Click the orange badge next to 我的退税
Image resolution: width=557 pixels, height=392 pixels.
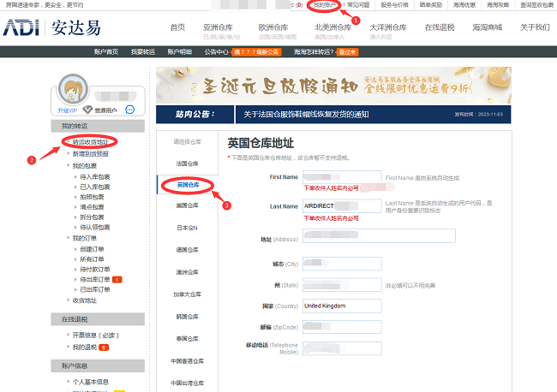103,347
